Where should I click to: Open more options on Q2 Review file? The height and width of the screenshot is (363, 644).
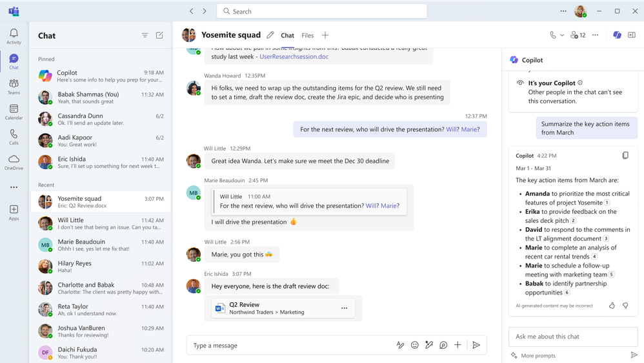344,308
